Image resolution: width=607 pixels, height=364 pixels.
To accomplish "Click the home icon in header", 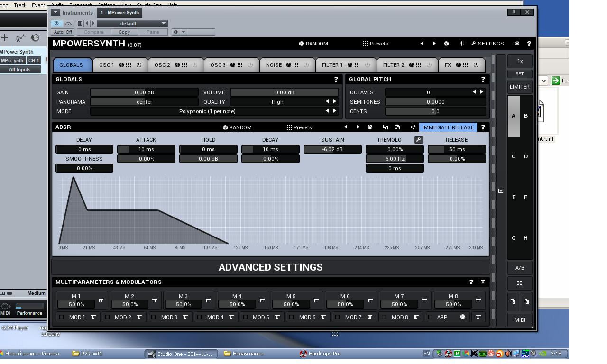I will click(517, 44).
